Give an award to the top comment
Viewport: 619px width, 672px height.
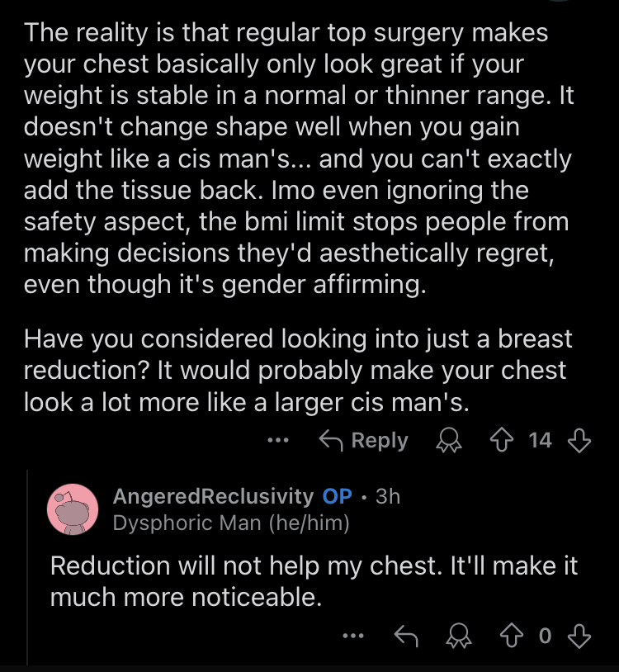point(449,441)
